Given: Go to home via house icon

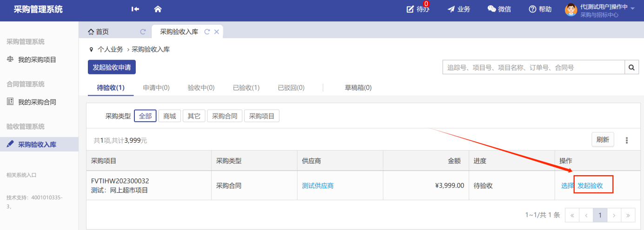Looking at the screenshot, I should tap(158, 9).
